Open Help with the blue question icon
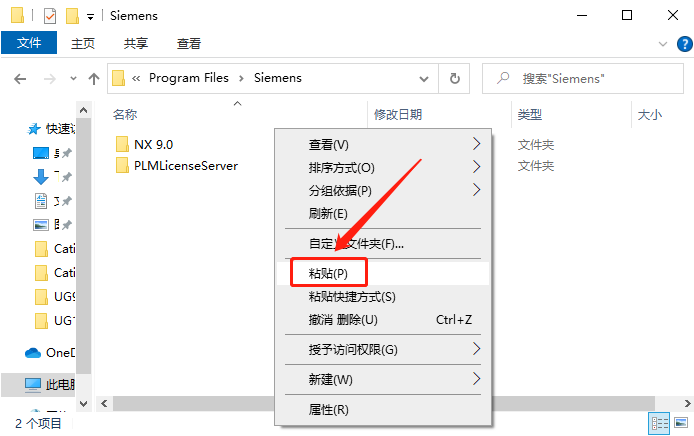694x436 pixels. 684,44
